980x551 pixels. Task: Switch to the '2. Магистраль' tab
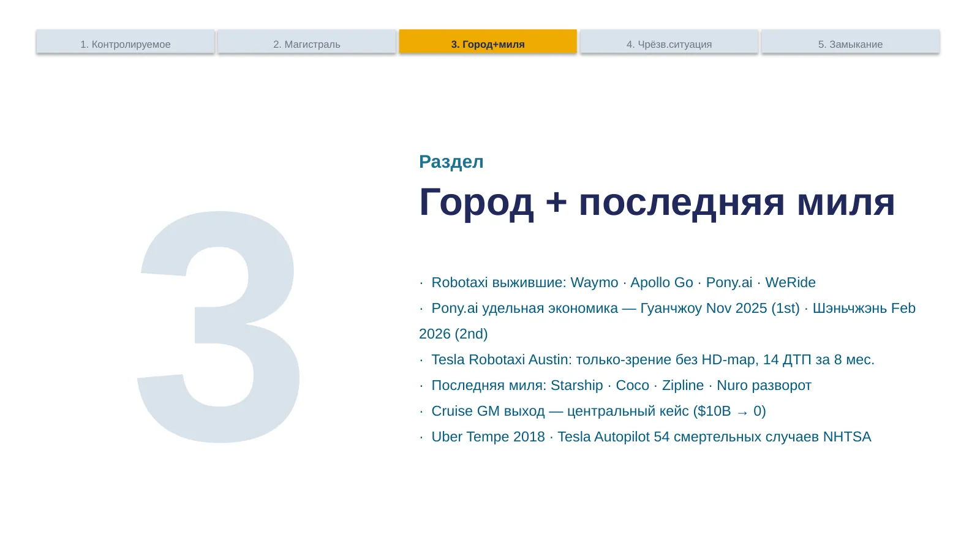(x=307, y=42)
